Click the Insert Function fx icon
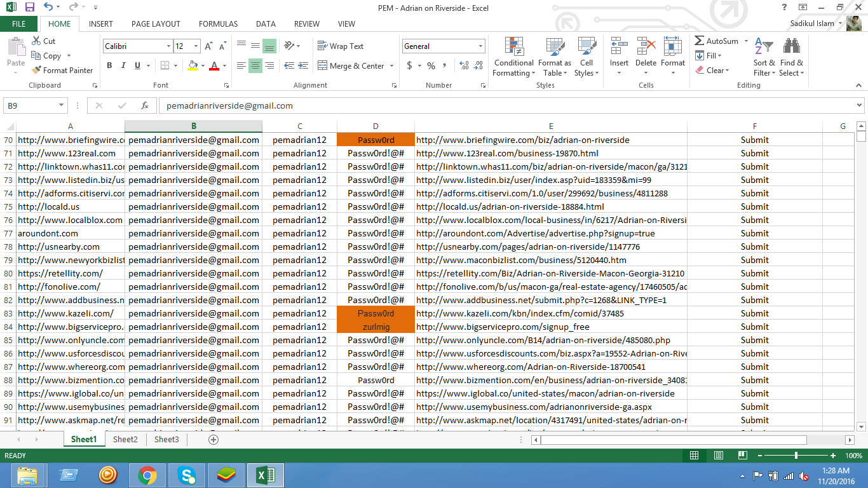The height and width of the screenshot is (488, 868). pos(145,106)
